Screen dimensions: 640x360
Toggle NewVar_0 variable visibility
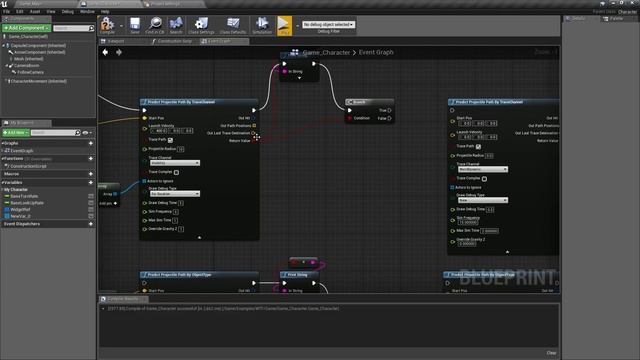(91, 216)
